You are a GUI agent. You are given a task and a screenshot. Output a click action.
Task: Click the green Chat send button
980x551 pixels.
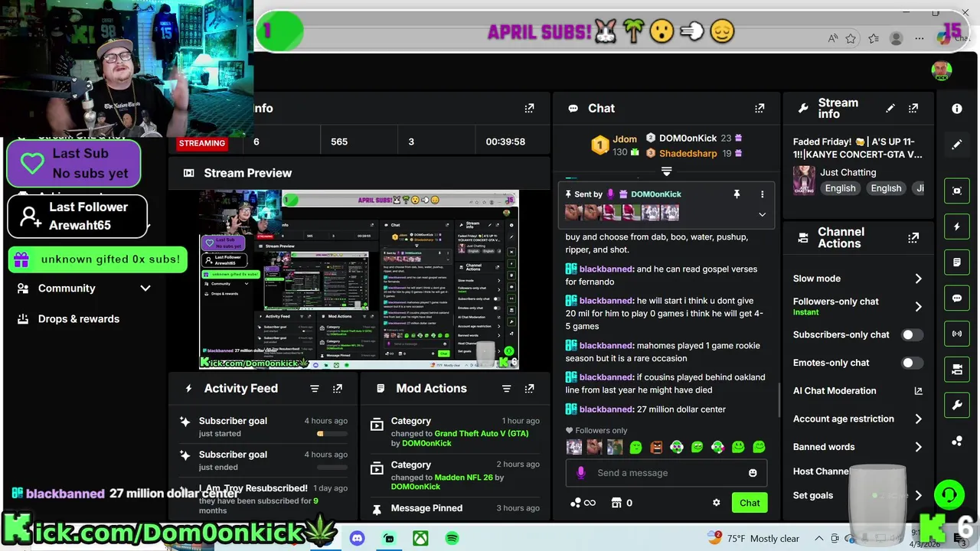(x=750, y=503)
